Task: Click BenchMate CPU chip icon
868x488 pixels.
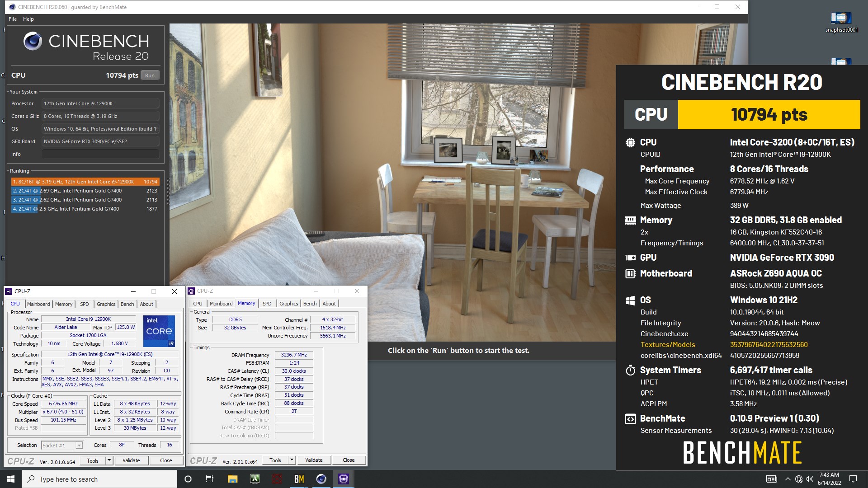Action: point(630,143)
